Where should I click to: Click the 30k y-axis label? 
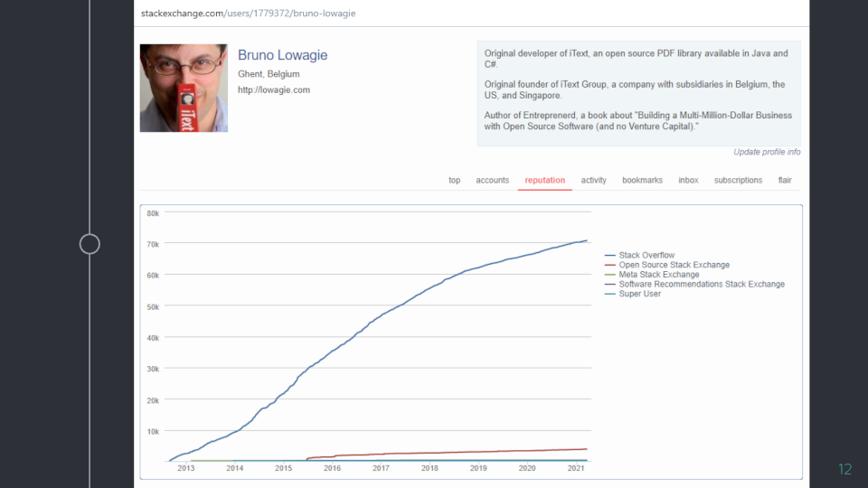coord(153,369)
